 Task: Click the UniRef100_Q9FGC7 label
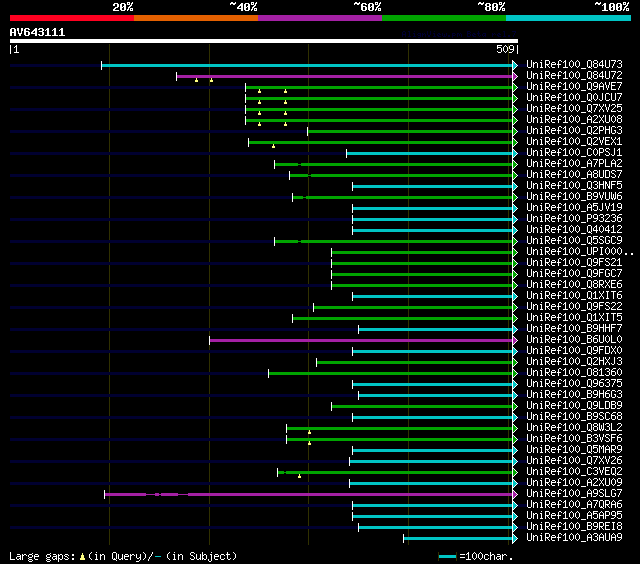point(574,274)
